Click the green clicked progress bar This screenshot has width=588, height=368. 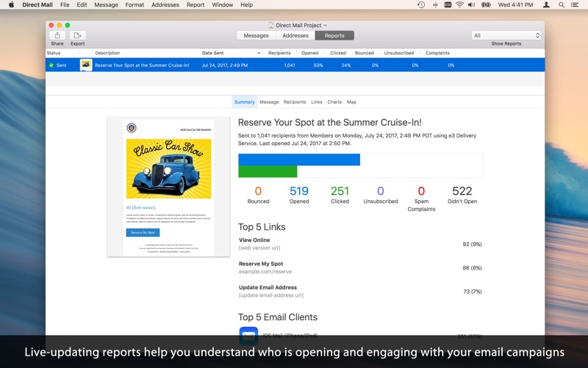[268, 171]
